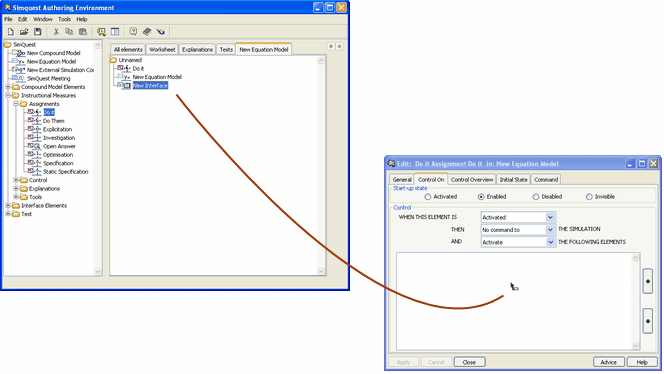Image resolution: width=664 pixels, height=374 pixels.
Task: Open the Help menu
Action: (x=82, y=19)
